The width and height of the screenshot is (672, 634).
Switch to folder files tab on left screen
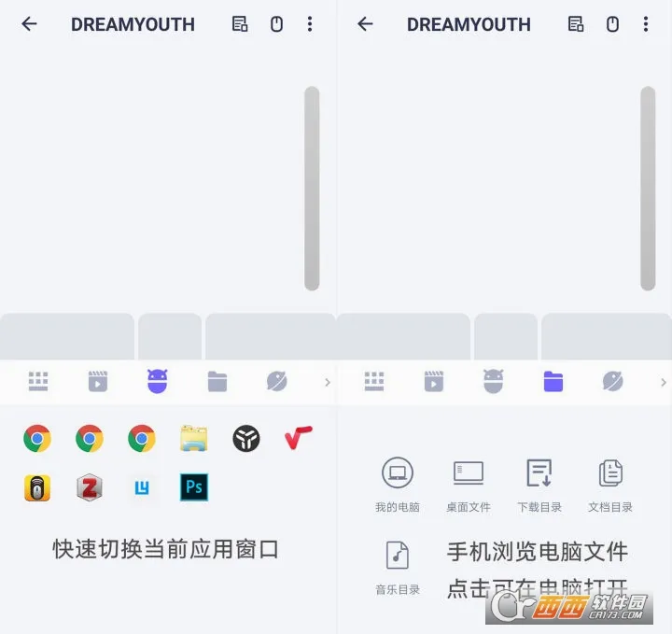(x=217, y=381)
